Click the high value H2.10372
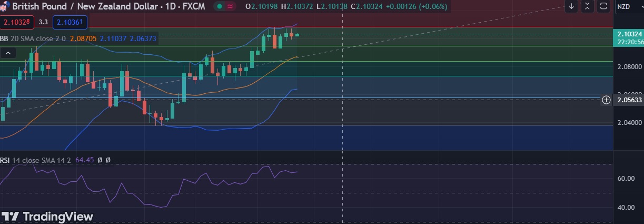Viewport: 644px width, 224px height. click(298, 6)
